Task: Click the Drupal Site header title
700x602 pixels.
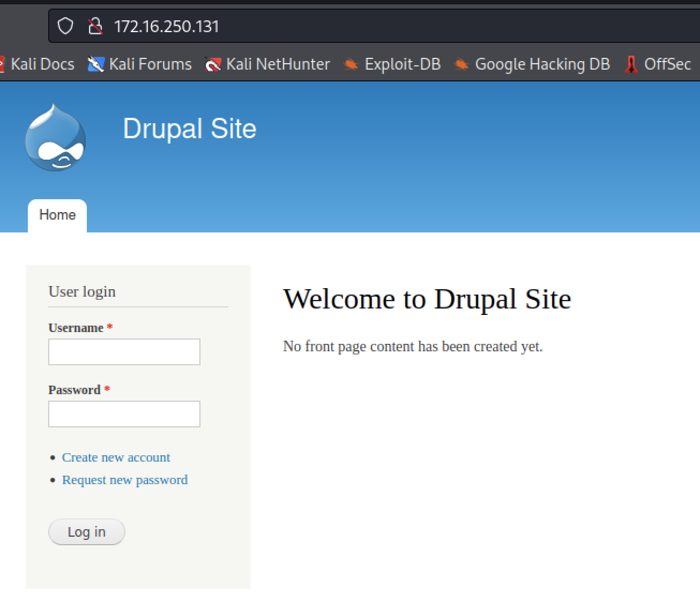Action: [190, 129]
